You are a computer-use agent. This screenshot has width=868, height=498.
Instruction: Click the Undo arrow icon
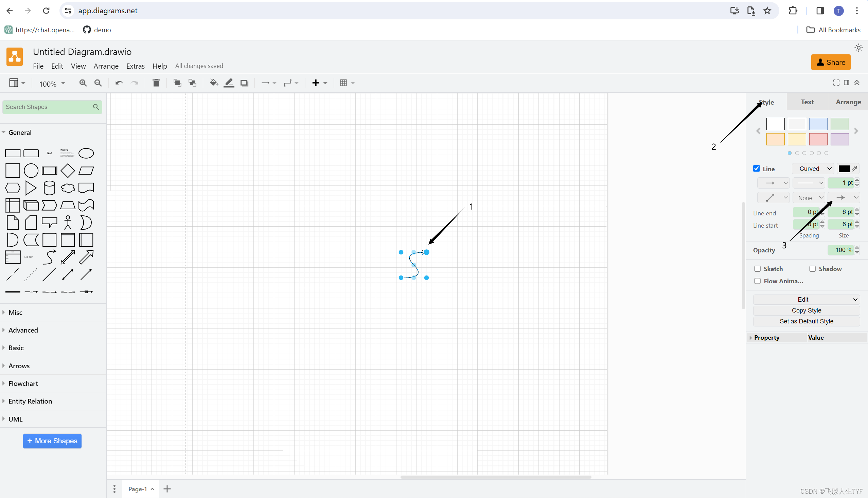(119, 83)
